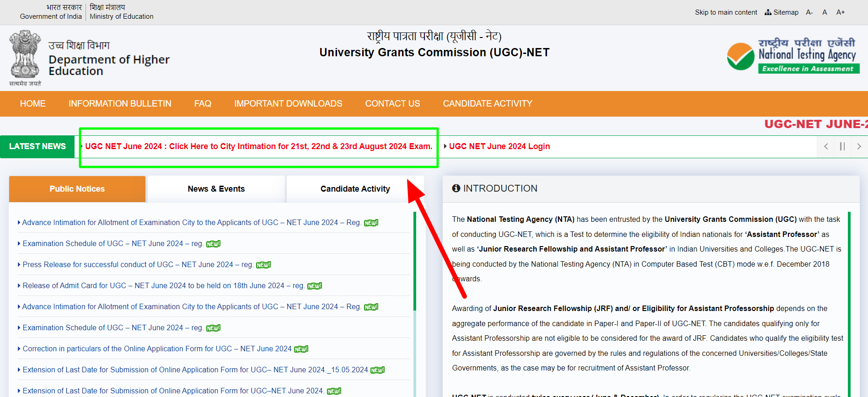This screenshot has width=868, height=397.
Task: Decrease font size with A- button
Action: click(x=809, y=12)
